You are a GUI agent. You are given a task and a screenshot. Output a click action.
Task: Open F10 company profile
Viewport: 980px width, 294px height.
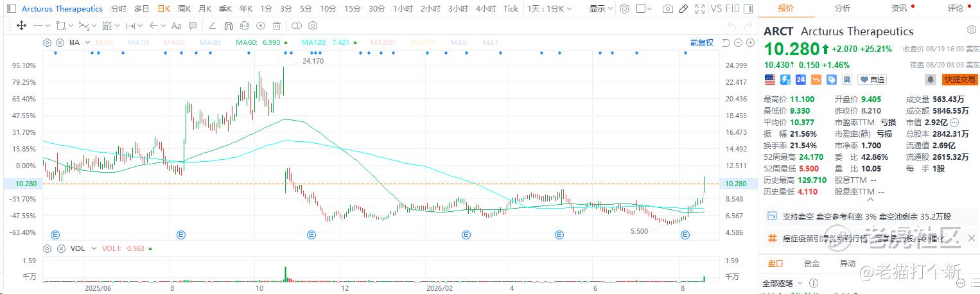point(733,9)
